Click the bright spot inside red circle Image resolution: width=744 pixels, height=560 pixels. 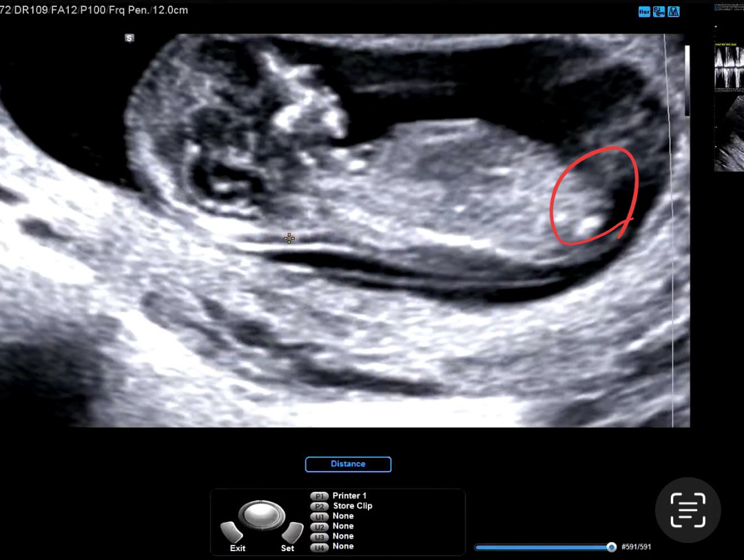589,223
